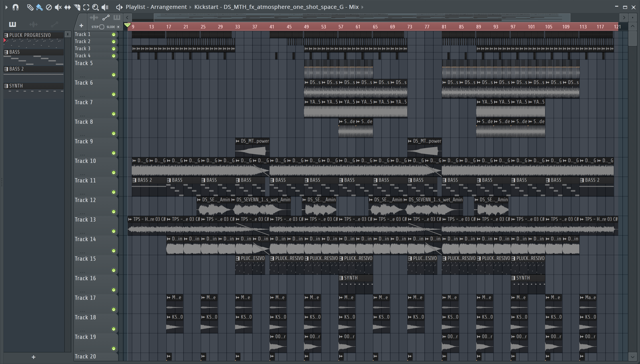The width and height of the screenshot is (640, 364).
Task: Toggle the magnet snap-to-grid icon
Action: click(x=16, y=7)
